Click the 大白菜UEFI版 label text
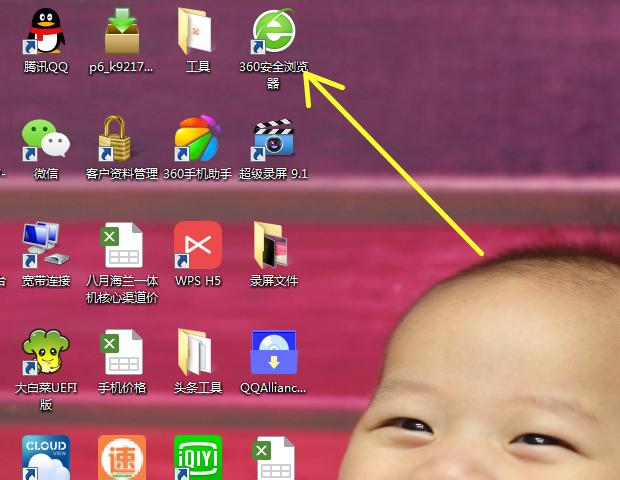 pos(46,396)
